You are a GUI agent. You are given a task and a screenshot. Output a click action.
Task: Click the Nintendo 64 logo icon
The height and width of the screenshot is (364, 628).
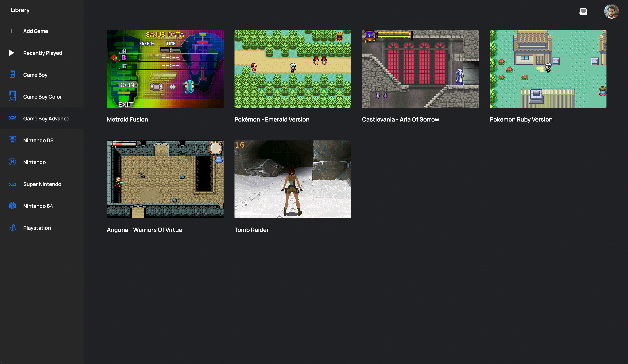(12, 206)
